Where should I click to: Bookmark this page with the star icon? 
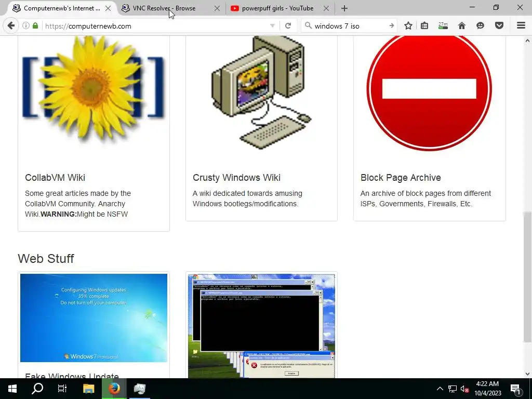(x=408, y=26)
